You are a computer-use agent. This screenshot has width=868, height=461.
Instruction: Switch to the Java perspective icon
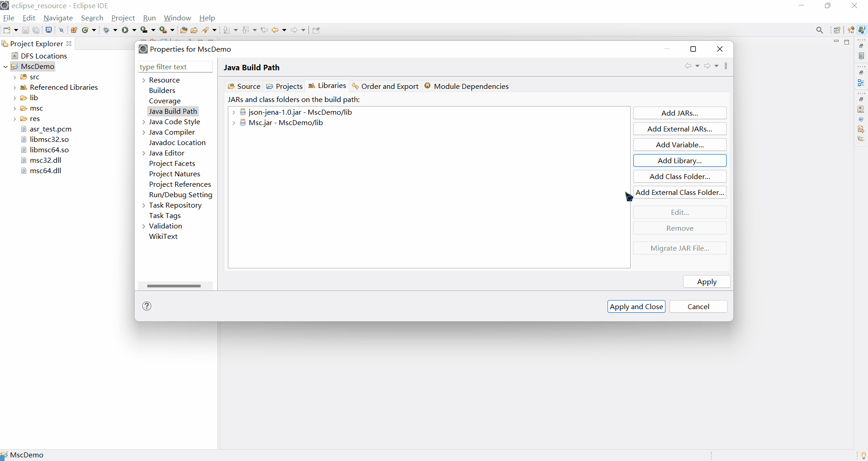[862, 30]
